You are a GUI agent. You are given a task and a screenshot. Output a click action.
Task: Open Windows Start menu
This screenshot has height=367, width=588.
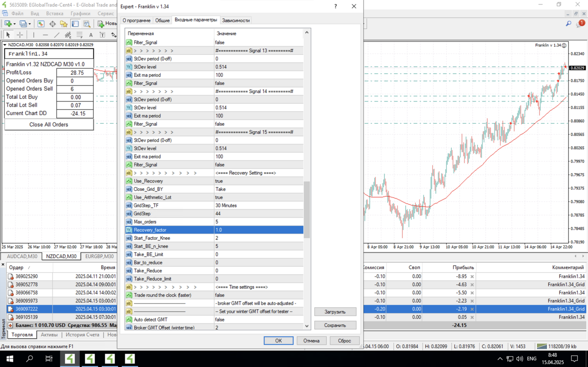click(10, 359)
